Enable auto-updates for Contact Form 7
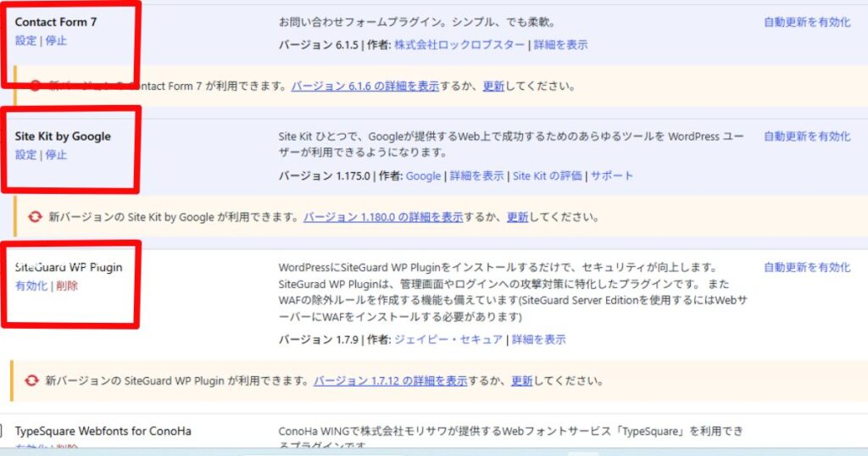This screenshot has height=456, width=868. (807, 22)
